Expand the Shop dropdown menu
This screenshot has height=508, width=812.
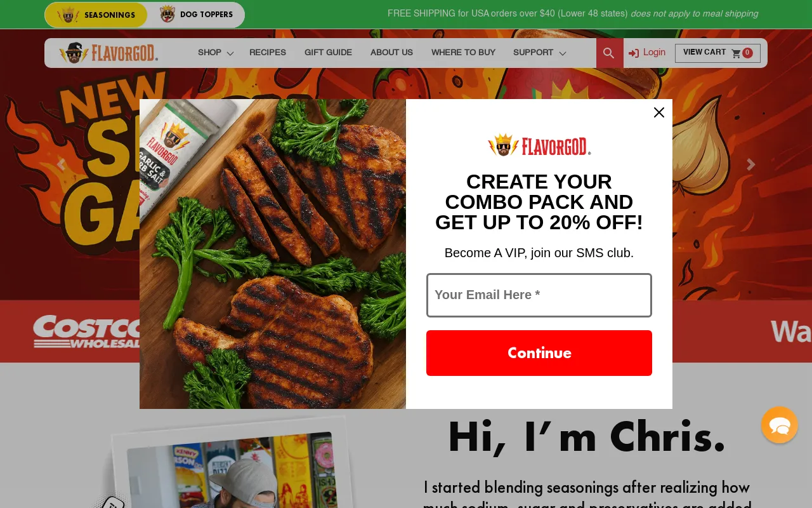click(x=216, y=53)
